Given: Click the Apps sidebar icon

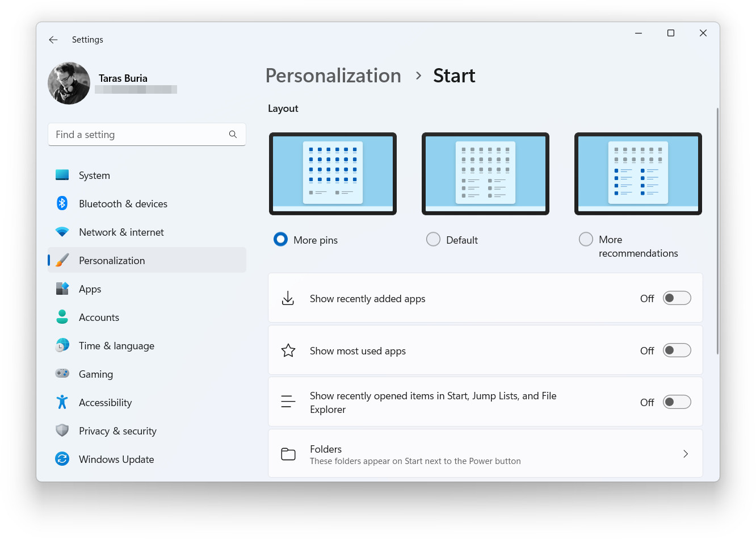Looking at the screenshot, I should tap(62, 289).
